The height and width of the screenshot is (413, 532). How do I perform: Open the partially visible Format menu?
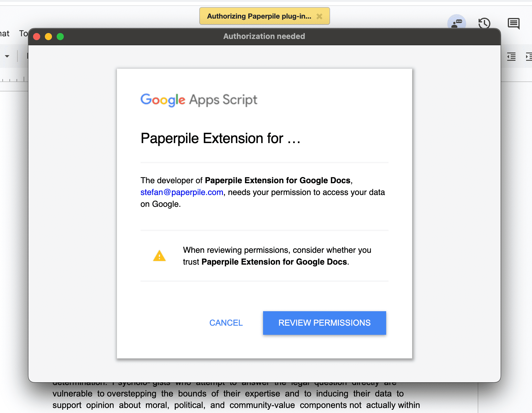(5, 33)
